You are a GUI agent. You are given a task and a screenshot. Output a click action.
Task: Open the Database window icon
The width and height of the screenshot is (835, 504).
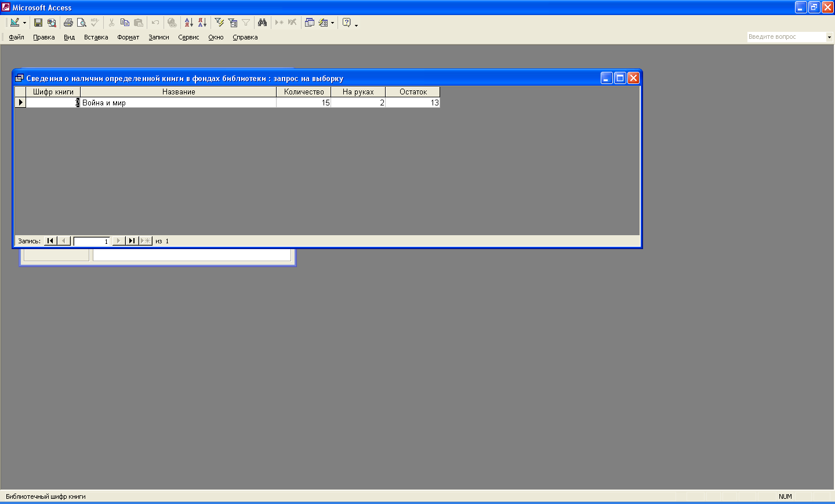pos(310,23)
